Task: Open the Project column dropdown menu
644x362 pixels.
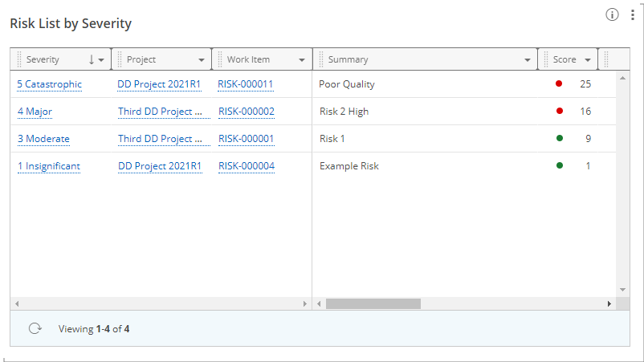Action: click(x=201, y=60)
